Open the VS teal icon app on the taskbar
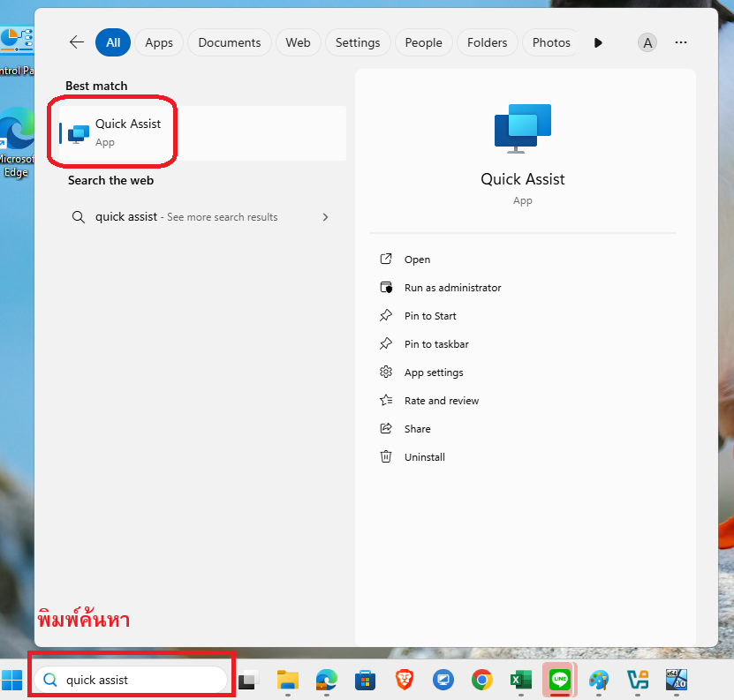 pyautogui.click(x=638, y=680)
